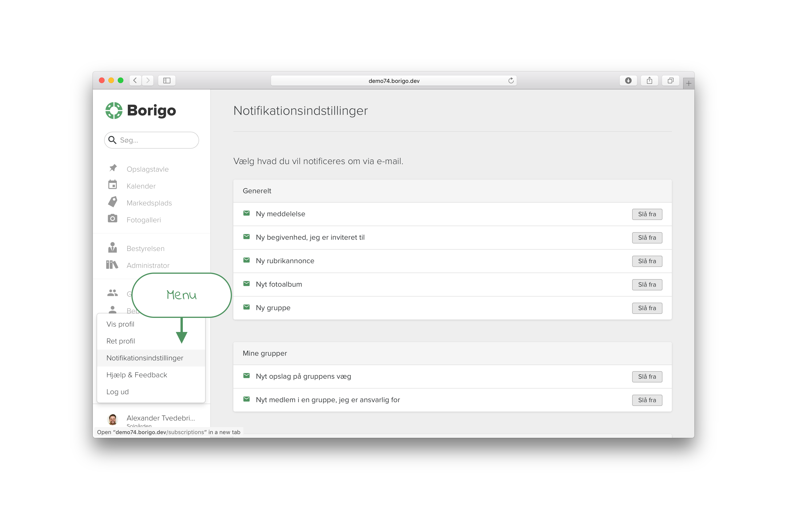Viewport: 787px width, 532px height.
Task: Turn off Nyt fotoalbum notifications
Action: click(x=647, y=285)
